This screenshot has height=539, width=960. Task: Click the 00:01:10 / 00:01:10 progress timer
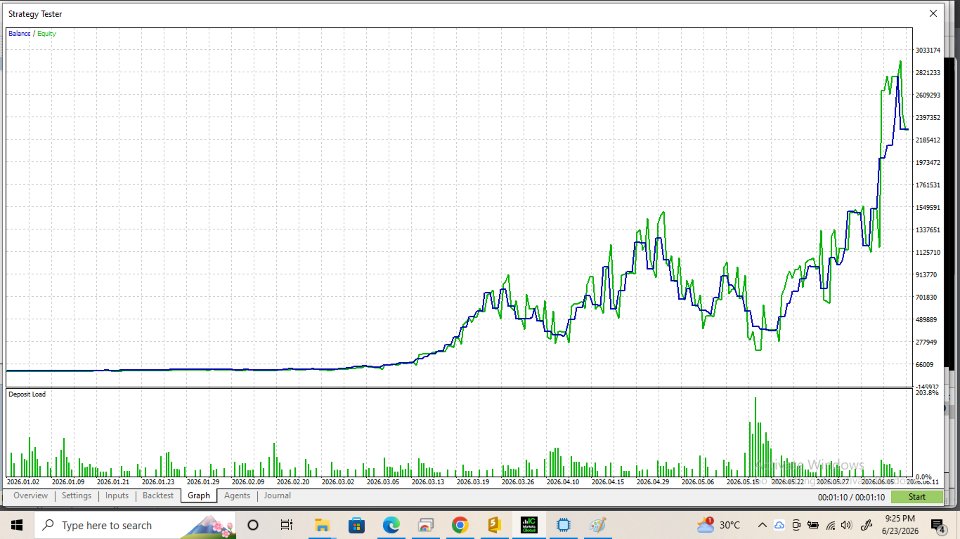(x=851, y=497)
